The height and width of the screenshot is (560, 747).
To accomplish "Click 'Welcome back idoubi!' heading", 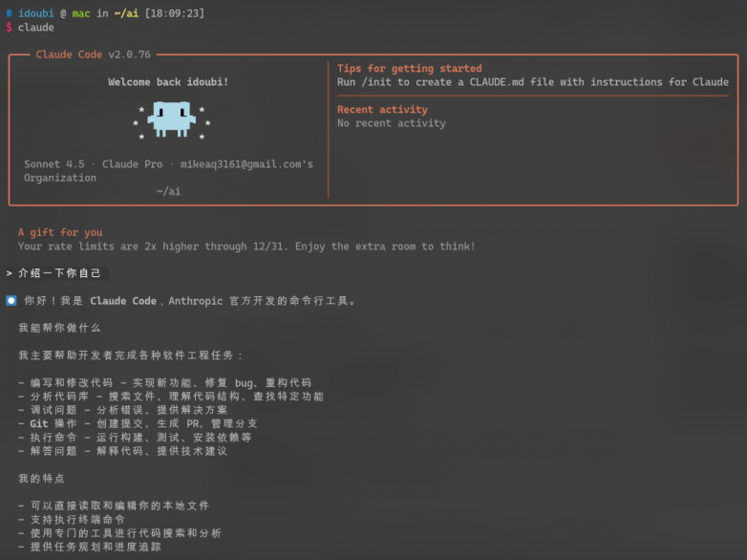I will tap(168, 82).
